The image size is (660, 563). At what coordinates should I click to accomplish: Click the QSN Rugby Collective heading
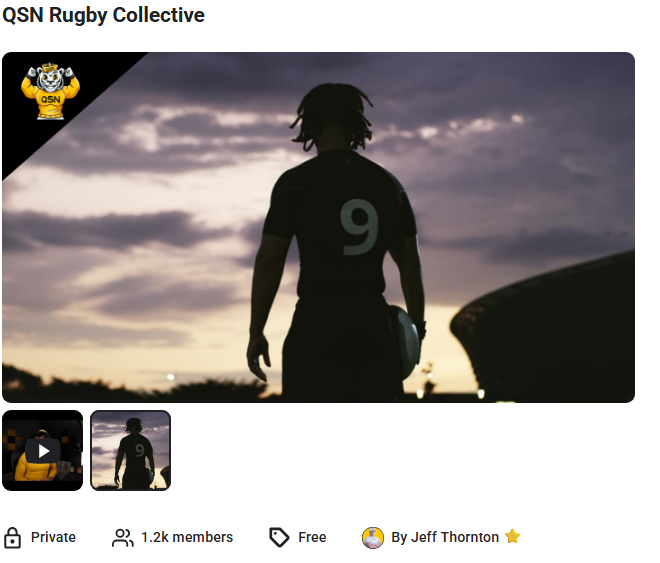pyautogui.click(x=104, y=15)
